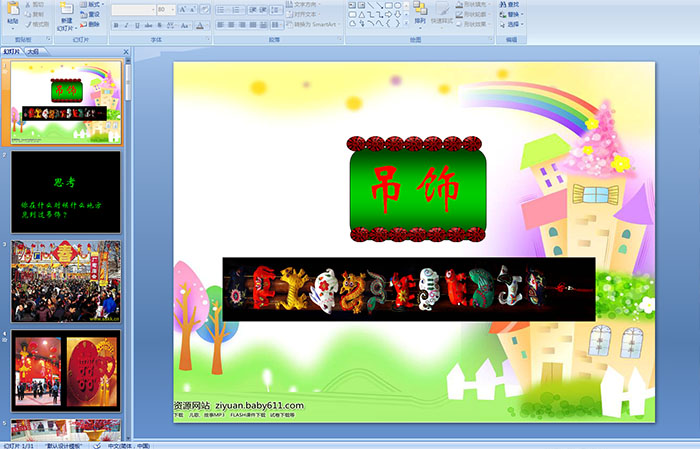Image resolution: width=700 pixels, height=449 pixels.
Task: Click the Increase Font Size icon
Action: (183, 9)
